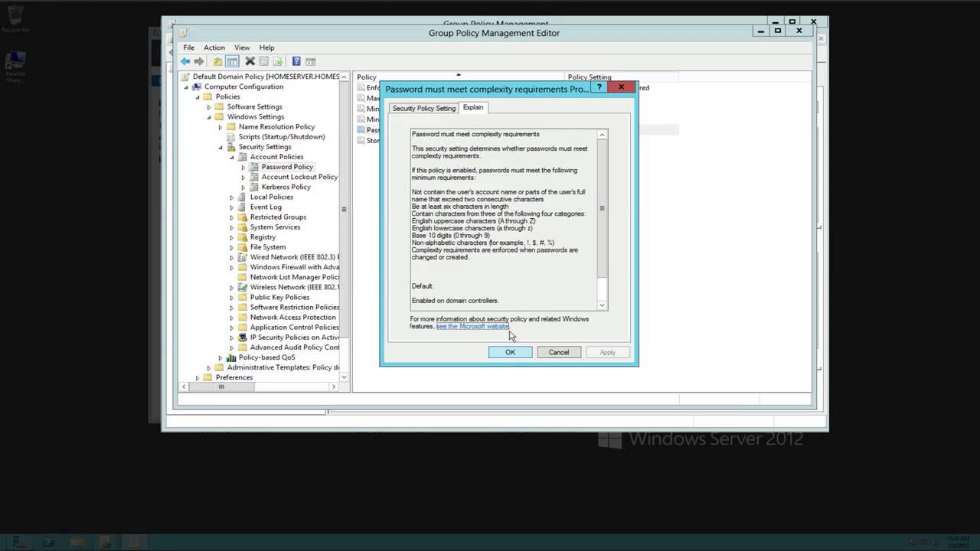Click the Wireless Network (IEEE 802.11) chart icon
Screen dimensions: 980x551
pyautogui.click(x=243, y=287)
